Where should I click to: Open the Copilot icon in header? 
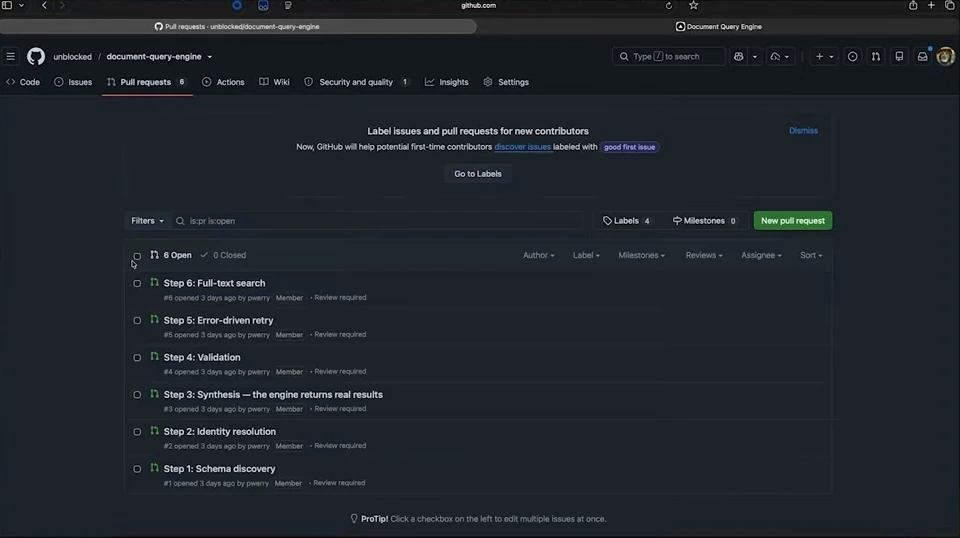pyautogui.click(x=738, y=56)
